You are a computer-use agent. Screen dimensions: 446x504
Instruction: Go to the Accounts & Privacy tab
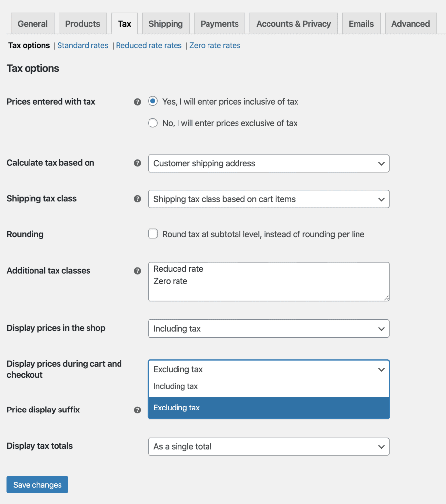[x=294, y=24]
